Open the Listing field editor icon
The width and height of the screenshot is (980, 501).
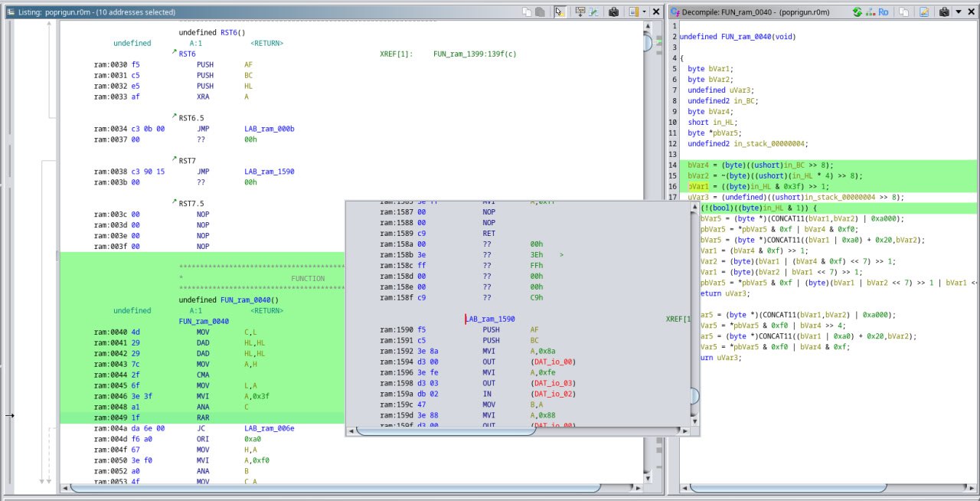[580, 12]
